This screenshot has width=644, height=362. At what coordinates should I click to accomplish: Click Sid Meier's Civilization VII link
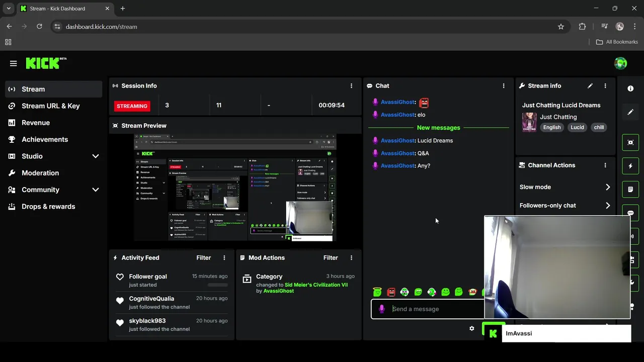coord(316,285)
